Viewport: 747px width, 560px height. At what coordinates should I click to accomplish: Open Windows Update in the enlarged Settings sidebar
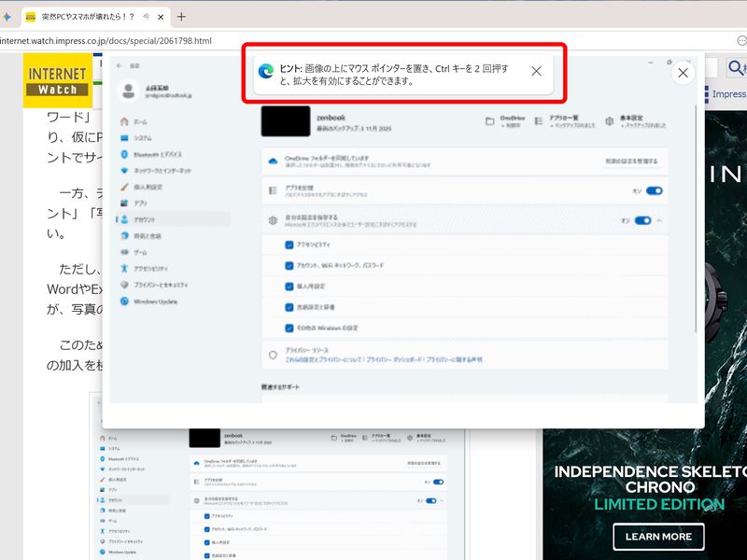click(x=149, y=301)
